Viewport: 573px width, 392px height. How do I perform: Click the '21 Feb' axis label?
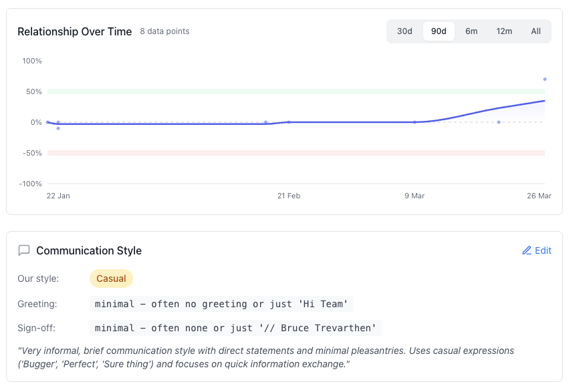click(x=289, y=196)
